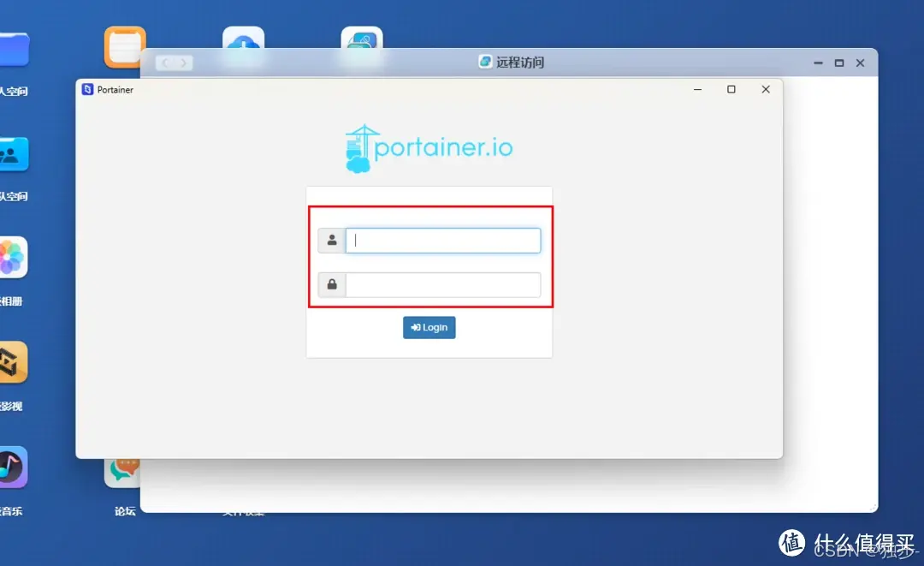Go back in the 远程访问 window
The image size is (924, 566).
coord(166,63)
